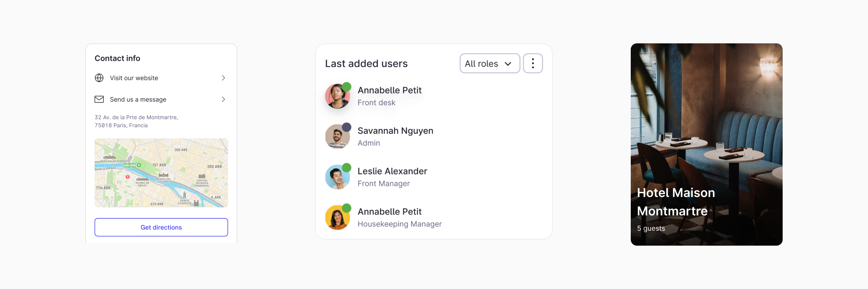Click the green status dot on Leslie Alexander
Viewport: 868px width, 289px height.
pos(346,168)
